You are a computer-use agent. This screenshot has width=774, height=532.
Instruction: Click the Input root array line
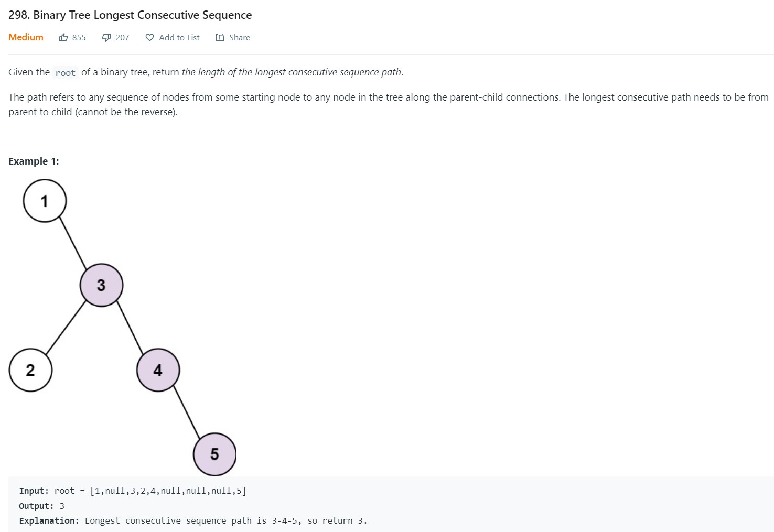click(133, 491)
